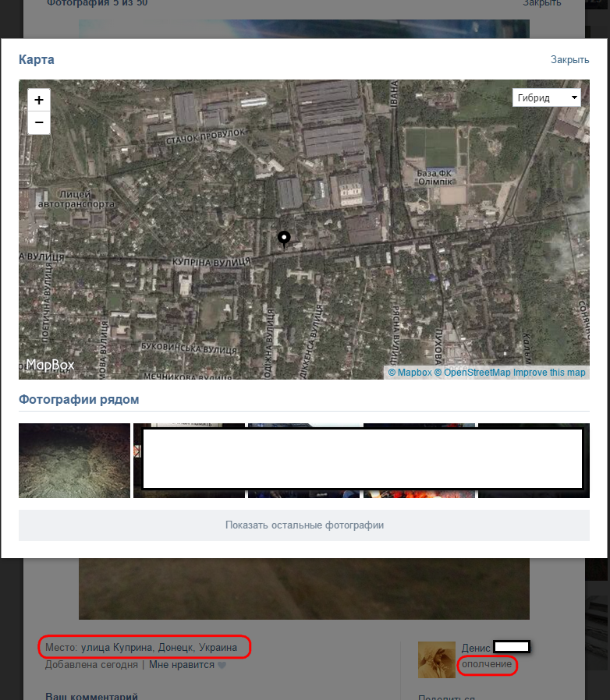This screenshot has width=610, height=700.
Task: Zoom in with the map plus button
Action: 39,100
